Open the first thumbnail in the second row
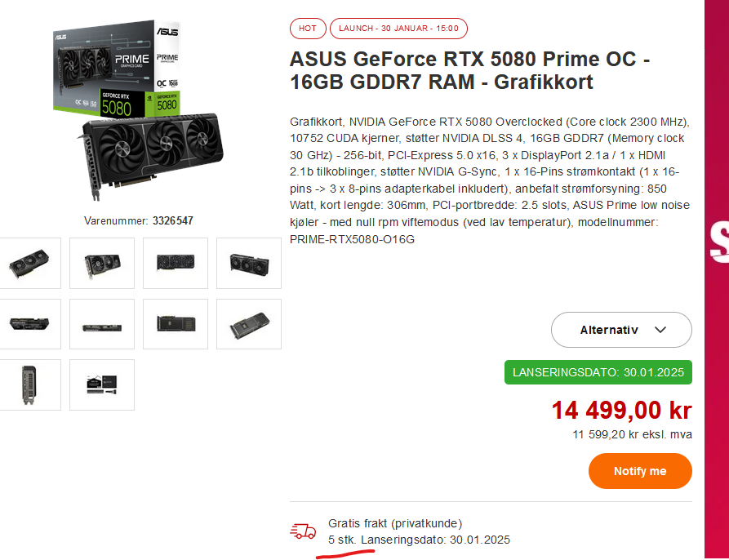Screen dimensions: 729x560 tap(29, 324)
